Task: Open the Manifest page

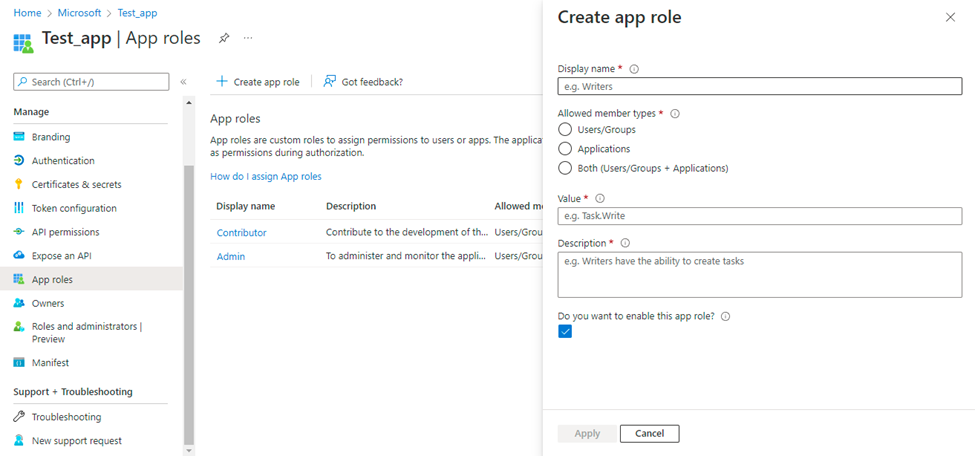Action: click(50, 363)
